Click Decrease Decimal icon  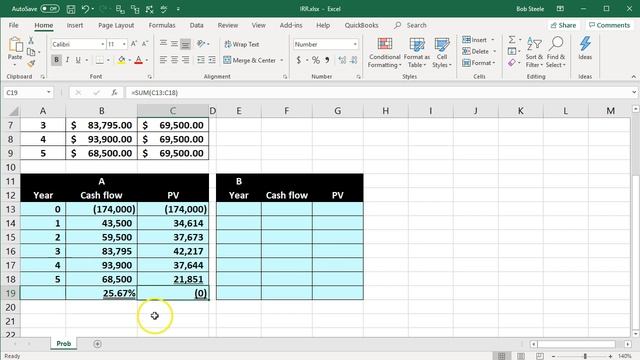pos(353,60)
